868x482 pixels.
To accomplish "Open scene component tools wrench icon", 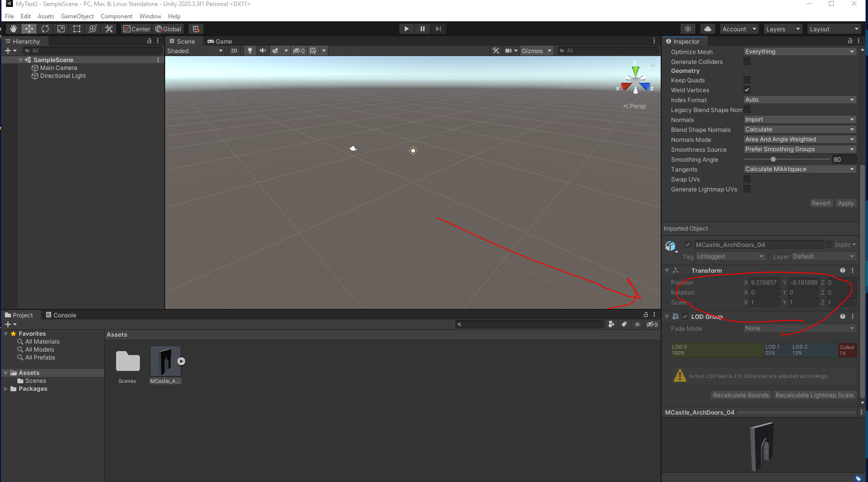I will [496, 51].
